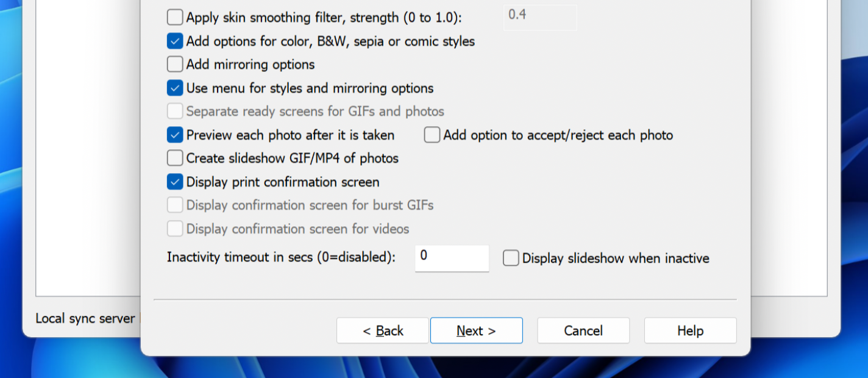Enable the skin smoothing filter checkbox
The image size is (868, 378).
click(175, 18)
